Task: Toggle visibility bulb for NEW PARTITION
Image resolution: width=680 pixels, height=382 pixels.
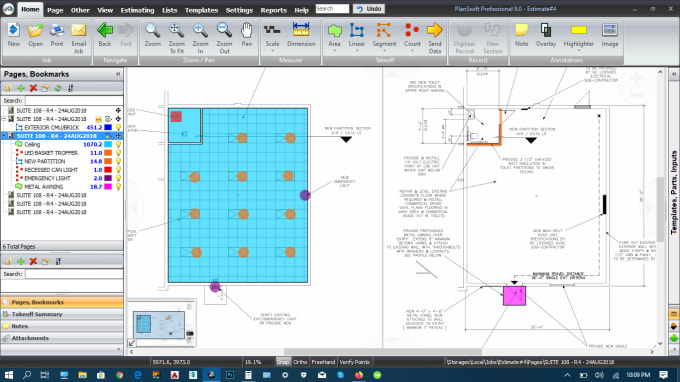Action: [x=118, y=161]
